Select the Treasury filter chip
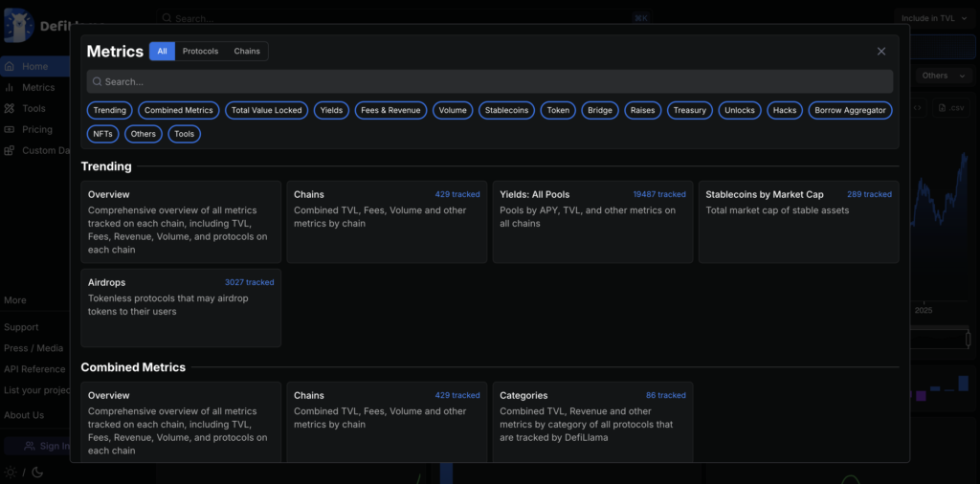 tap(690, 111)
